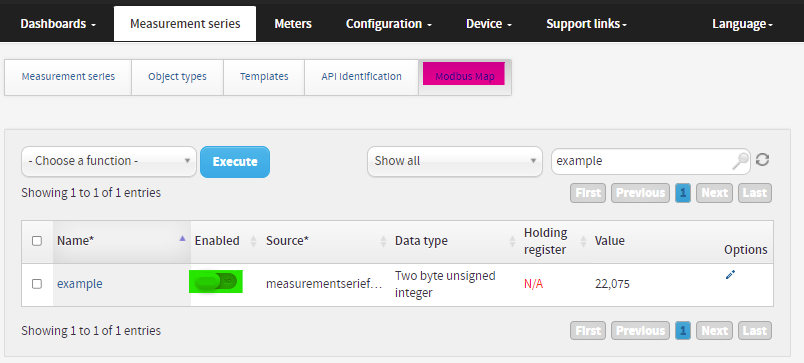The width and height of the screenshot is (804, 363).
Task: Switch to the Templates tab
Action: click(x=264, y=77)
